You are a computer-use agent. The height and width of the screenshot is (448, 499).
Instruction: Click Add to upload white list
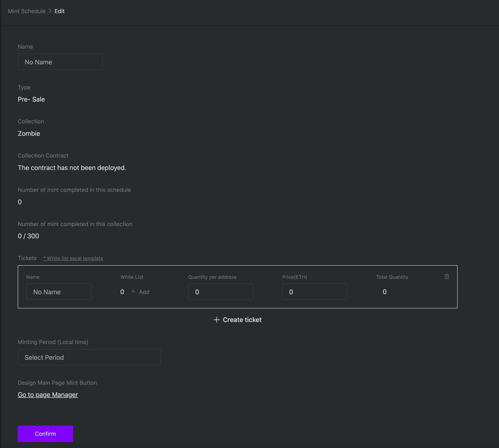point(144,292)
